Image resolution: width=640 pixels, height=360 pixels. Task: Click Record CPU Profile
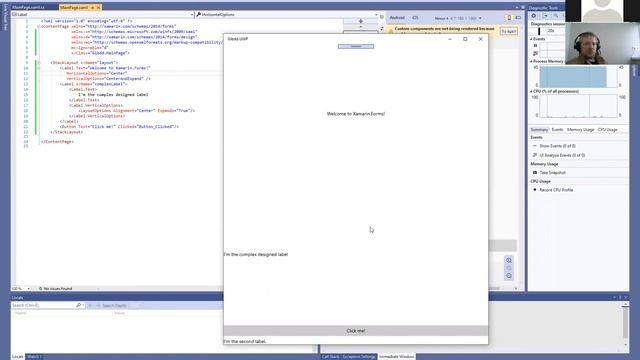tap(556, 190)
